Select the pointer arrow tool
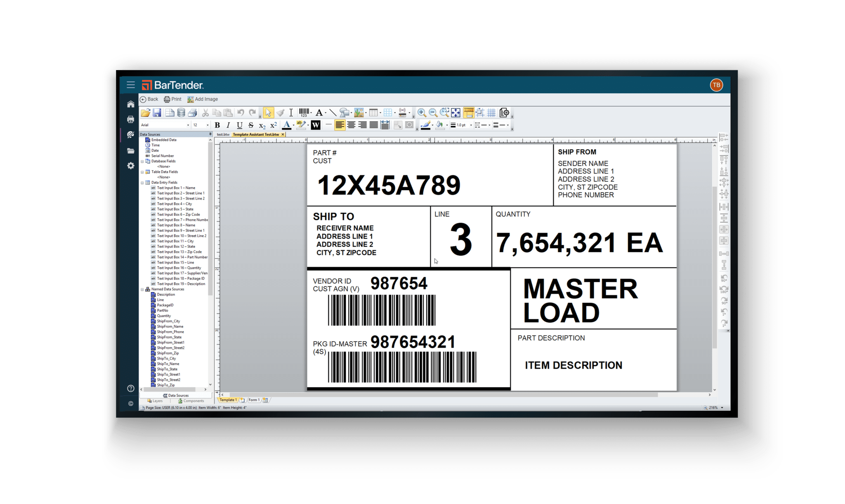This screenshot has height=504, width=845. [268, 113]
